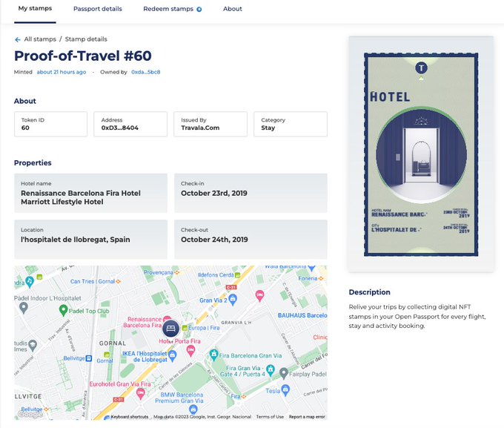Click the T logo on the stamp
The width and height of the screenshot is (504, 428).
(x=421, y=68)
